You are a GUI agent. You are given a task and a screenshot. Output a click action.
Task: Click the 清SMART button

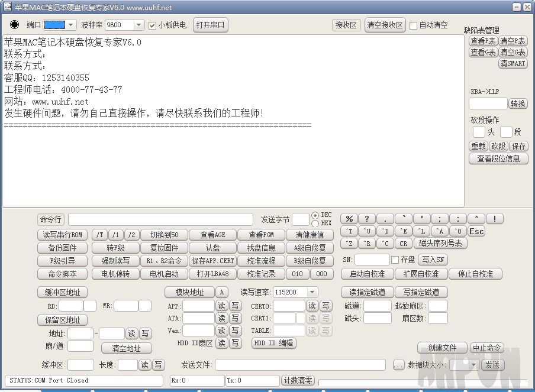513,63
